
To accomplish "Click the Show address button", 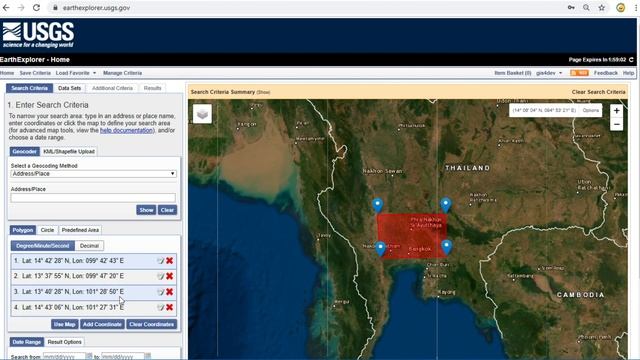I will [146, 210].
